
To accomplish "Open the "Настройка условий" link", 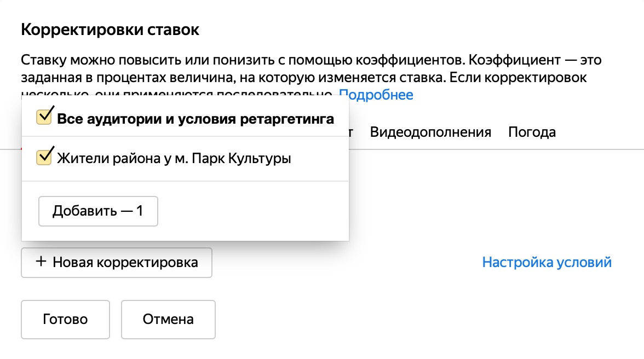I will pyautogui.click(x=547, y=262).
